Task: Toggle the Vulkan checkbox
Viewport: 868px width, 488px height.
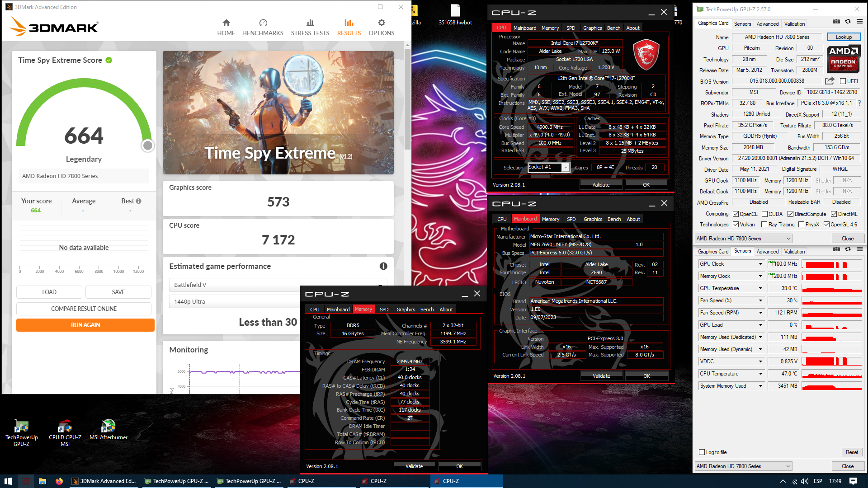Action: click(736, 225)
